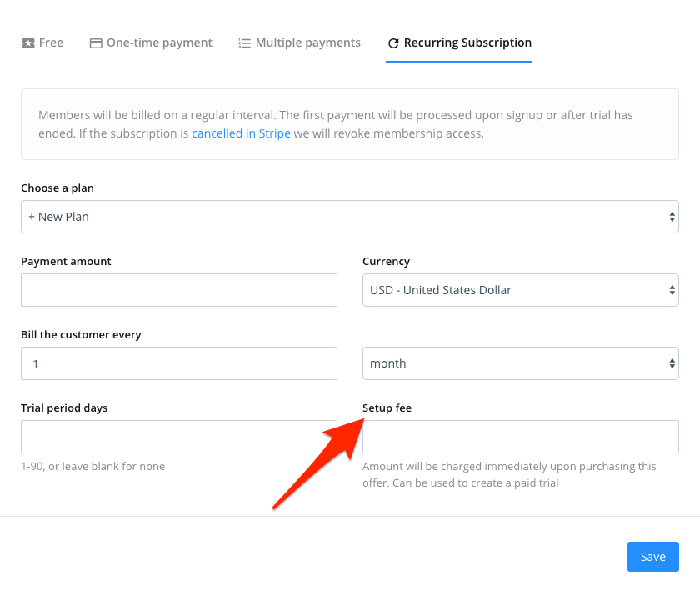
Task: Open the One-time payment tab
Action: pos(151,43)
